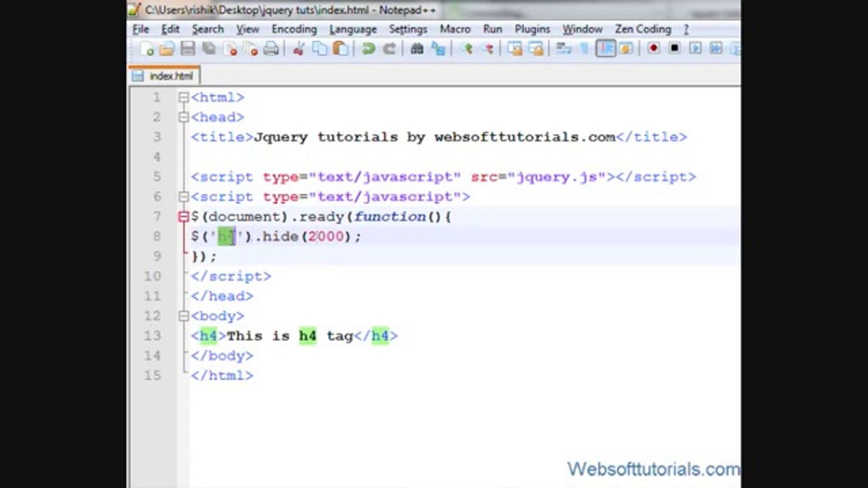This screenshot has height=488, width=868.
Task: Cut selection with the scissors icon
Action: [x=298, y=49]
